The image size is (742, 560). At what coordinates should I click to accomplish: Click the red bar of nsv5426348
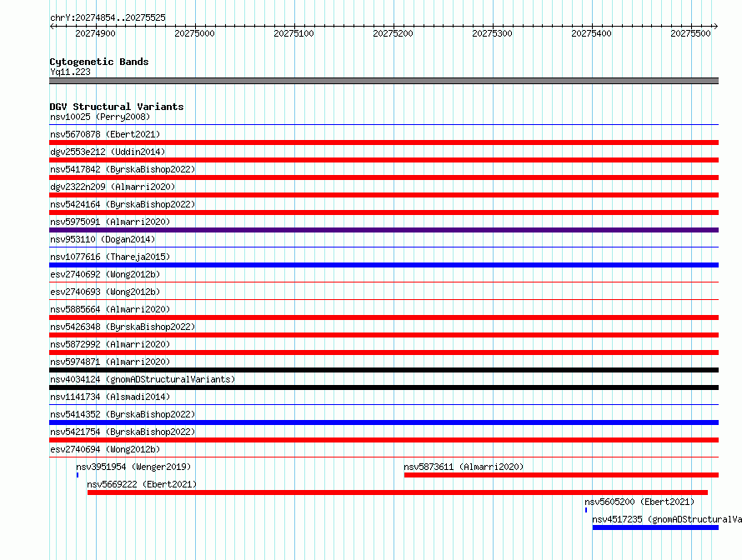pos(384,335)
